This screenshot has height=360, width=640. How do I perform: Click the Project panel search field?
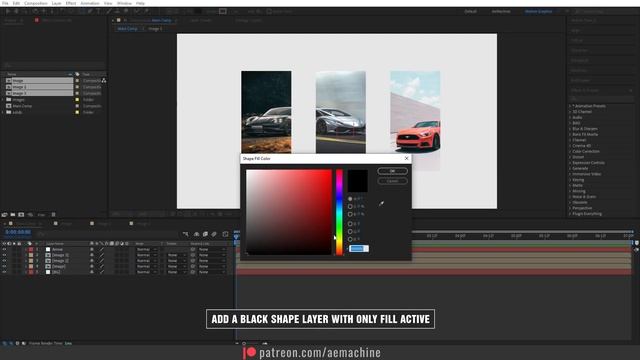53,65
